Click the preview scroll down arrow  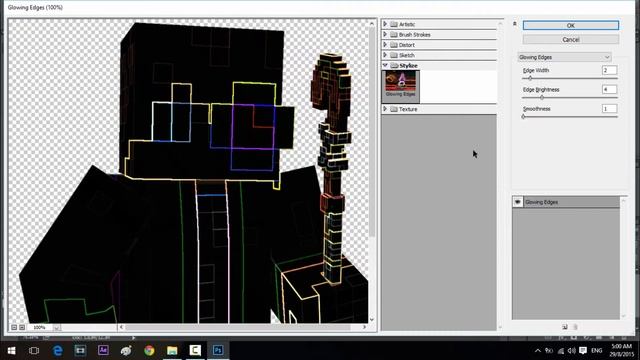point(371,320)
